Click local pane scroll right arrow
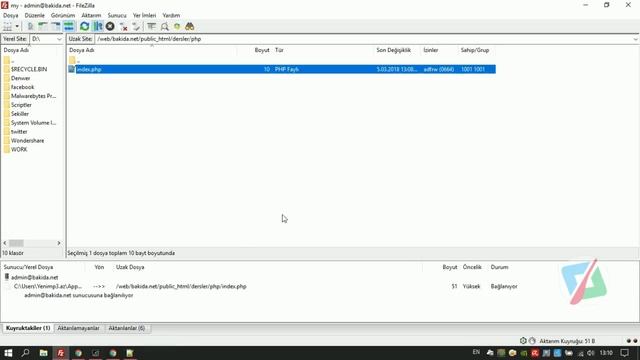640x360 pixels. 59,243
